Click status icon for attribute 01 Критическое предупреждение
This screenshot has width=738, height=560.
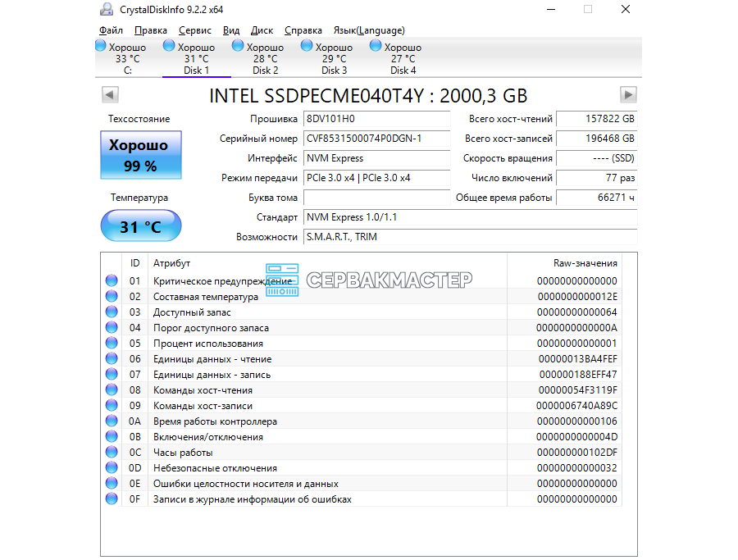click(x=112, y=281)
